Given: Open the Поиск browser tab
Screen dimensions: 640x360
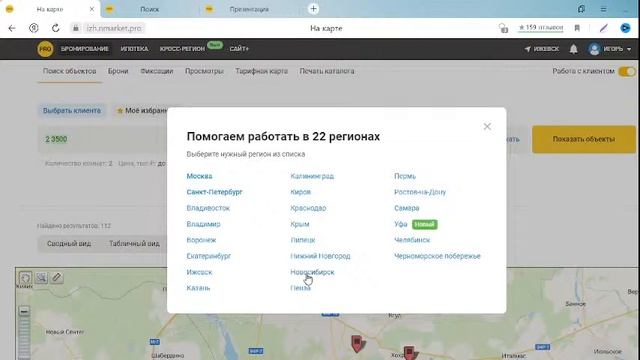Looking at the screenshot, I should pyautogui.click(x=149, y=9).
